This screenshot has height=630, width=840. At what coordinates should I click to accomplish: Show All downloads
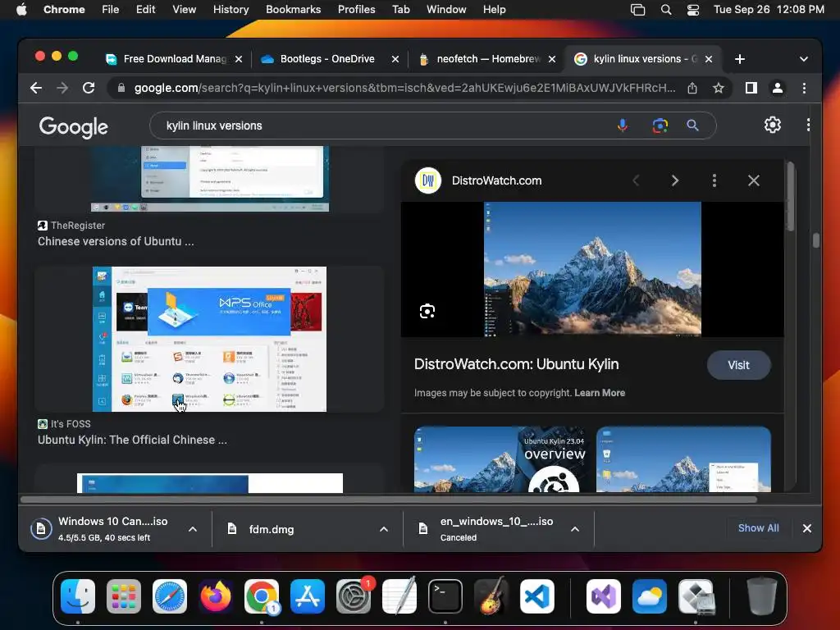pyautogui.click(x=758, y=528)
